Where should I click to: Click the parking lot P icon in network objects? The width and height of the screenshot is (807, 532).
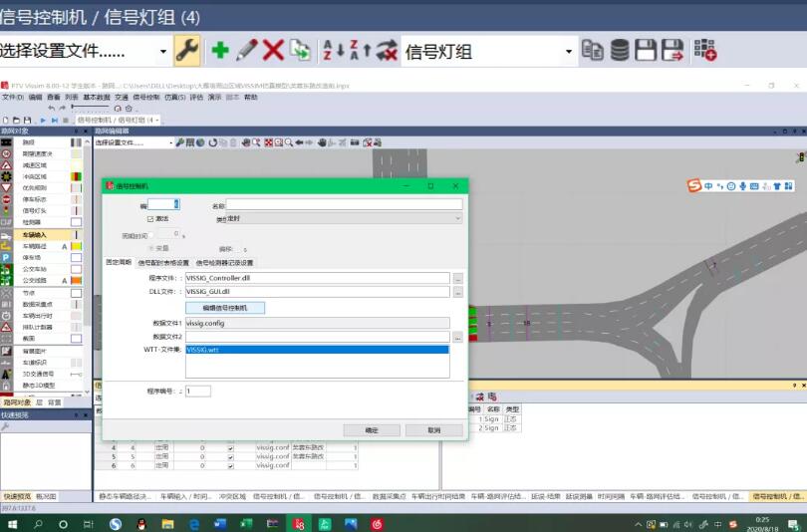click(6, 257)
